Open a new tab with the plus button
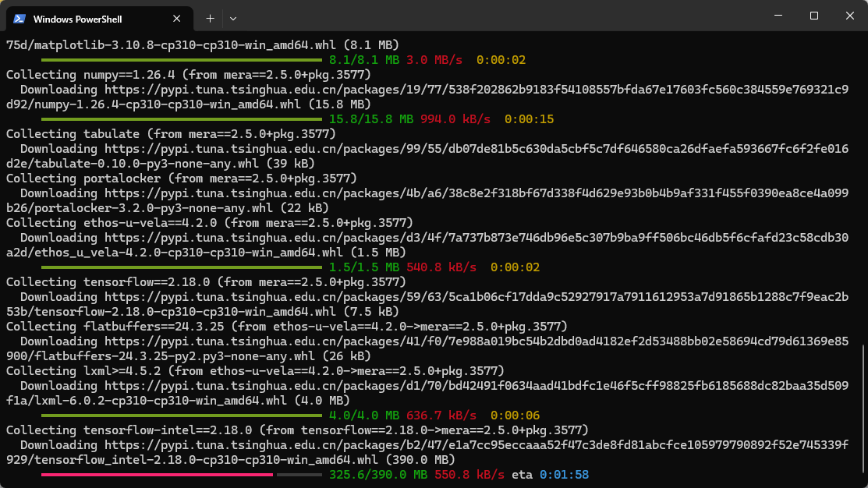The height and width of the screenshot is (488, 868). [210, 19]
